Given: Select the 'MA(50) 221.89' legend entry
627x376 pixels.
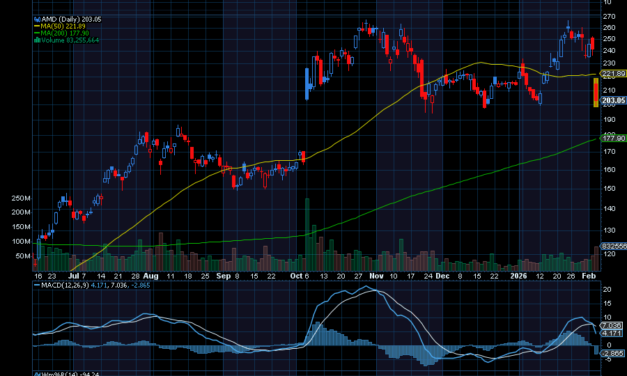Looking at the screenshot, I should click(63, 26).
